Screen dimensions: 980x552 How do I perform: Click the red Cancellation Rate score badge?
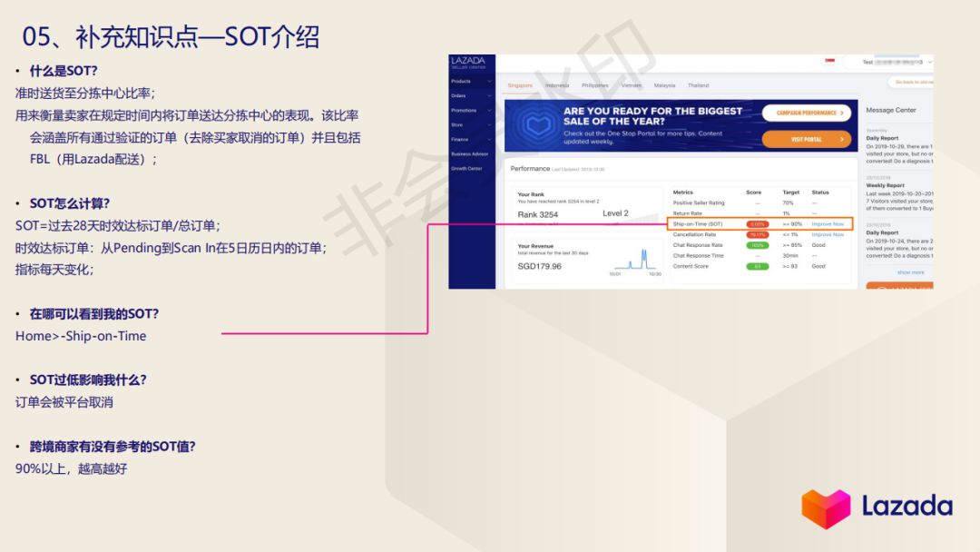757,234
